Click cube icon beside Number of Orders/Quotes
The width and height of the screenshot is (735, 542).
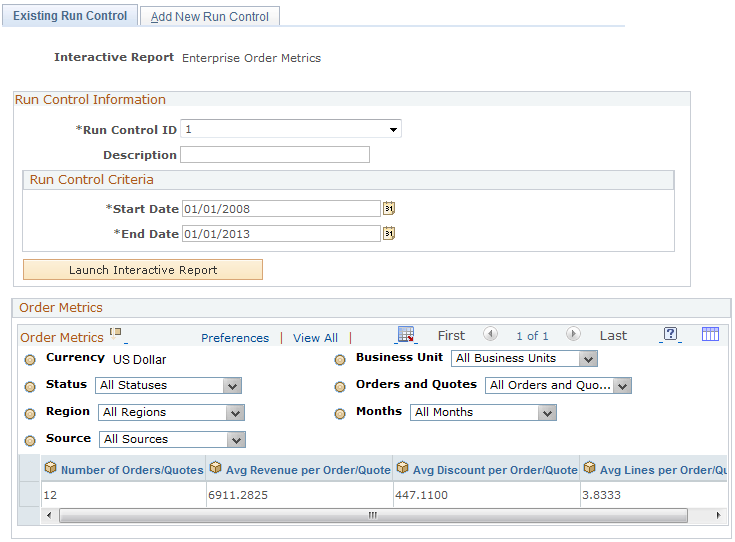click(51, 468)
